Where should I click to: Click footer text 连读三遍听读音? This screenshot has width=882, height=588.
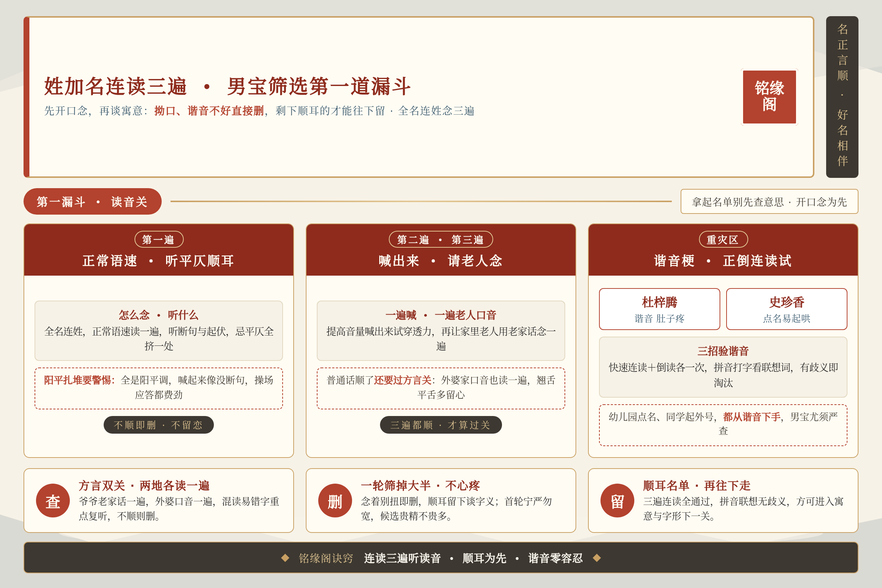click(x=402, y=558)
